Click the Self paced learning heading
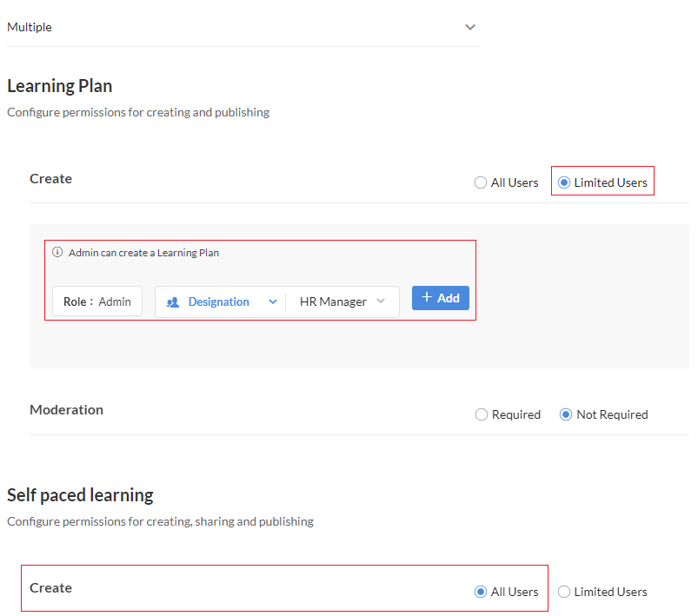Image resolution: width=698 pixels, height=616 pixels. [80, 495]
